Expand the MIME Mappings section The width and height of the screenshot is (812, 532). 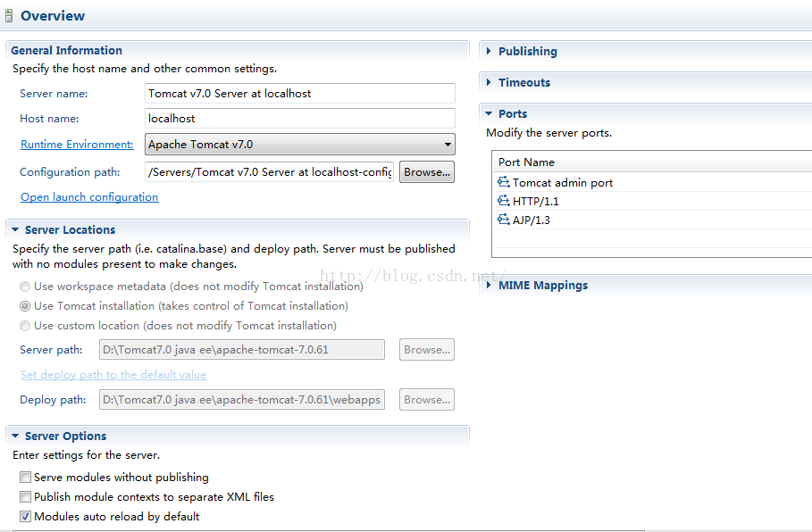click(489, 285)
